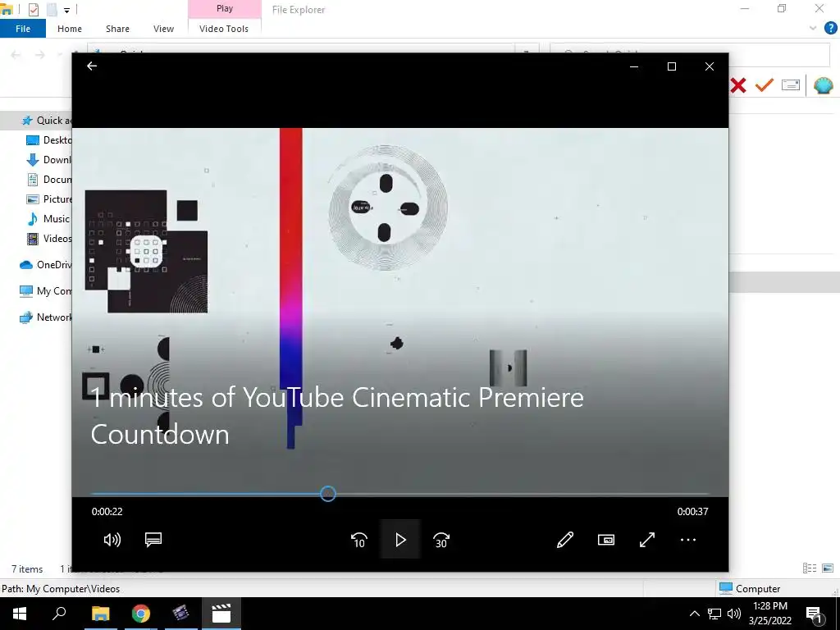Skip forward 30 seconds

(441, 540)
